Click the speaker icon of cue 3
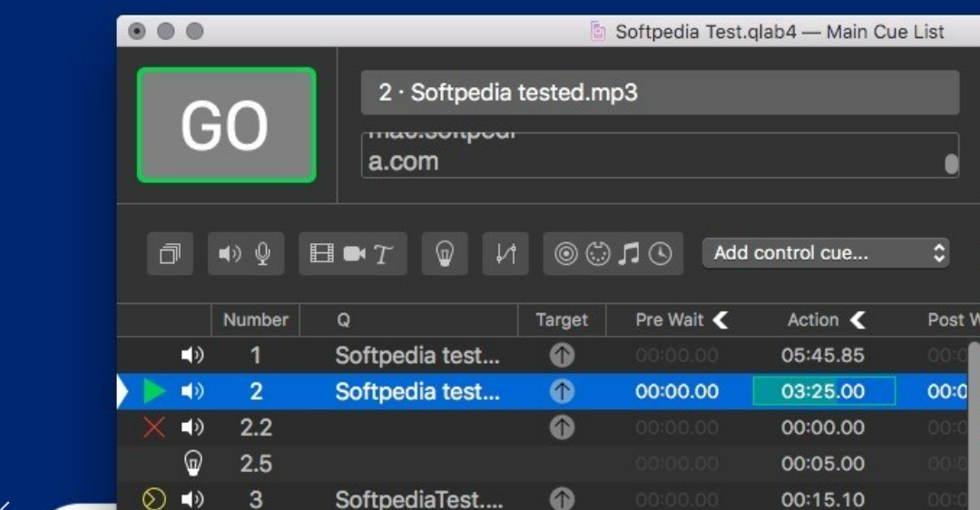 192,499
